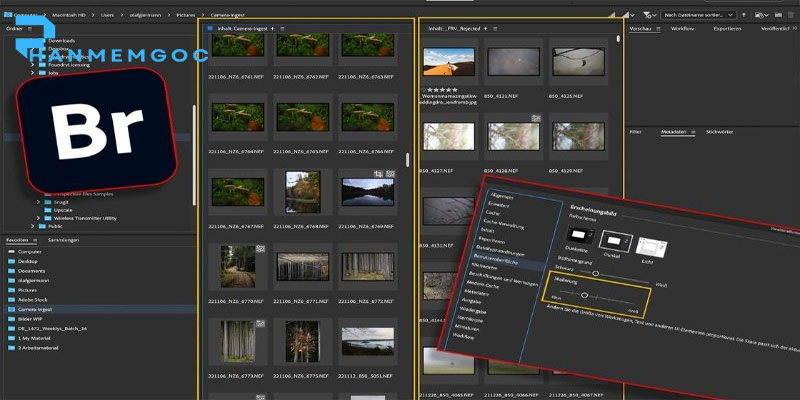
Task: Open sort dropdown Nach Dateiname sortieren
Action: point(698,15)
